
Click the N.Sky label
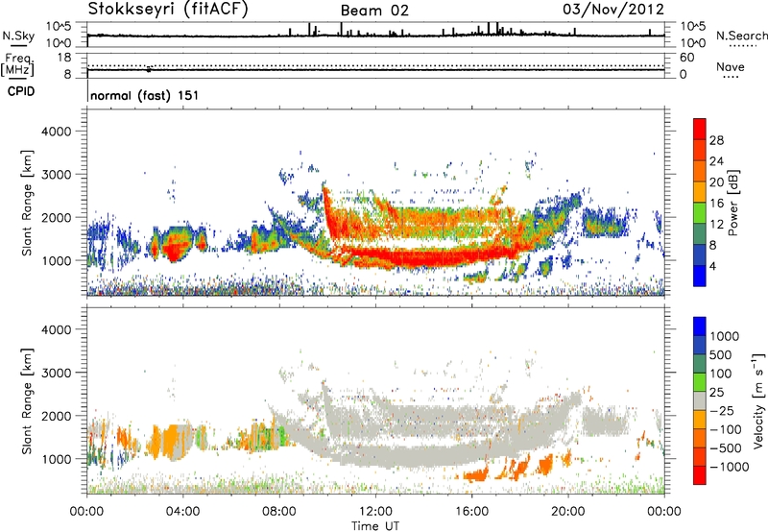tap(18, 36)
